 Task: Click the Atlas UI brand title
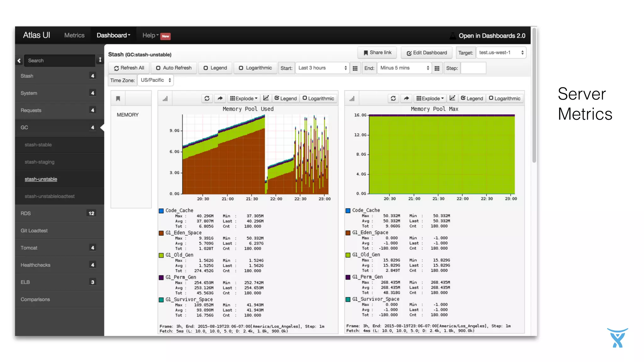tap(36, 35)
